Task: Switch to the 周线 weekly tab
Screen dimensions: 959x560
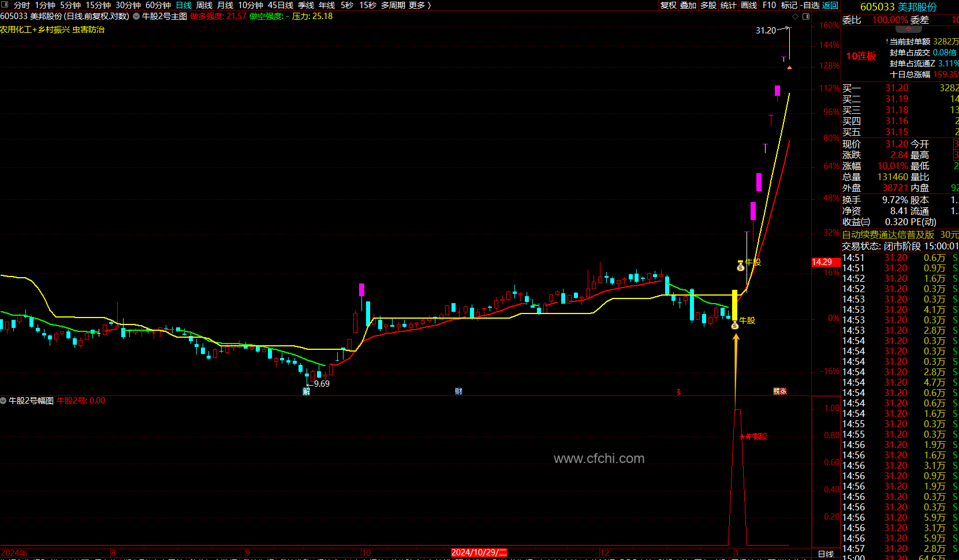Action: pyautogui.click(x=204, y=5)
